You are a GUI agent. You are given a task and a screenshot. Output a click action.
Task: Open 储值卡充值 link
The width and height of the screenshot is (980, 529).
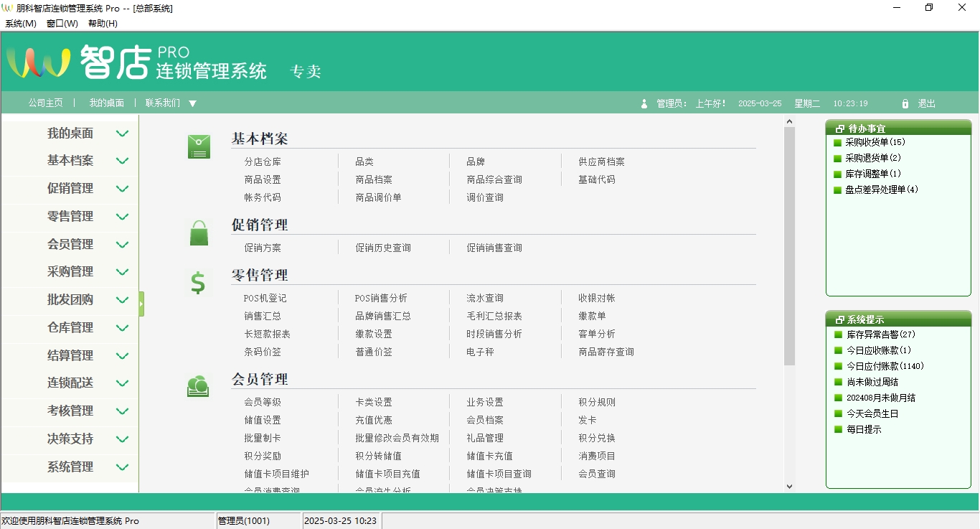pyautogui.click(x=489, y=456)
